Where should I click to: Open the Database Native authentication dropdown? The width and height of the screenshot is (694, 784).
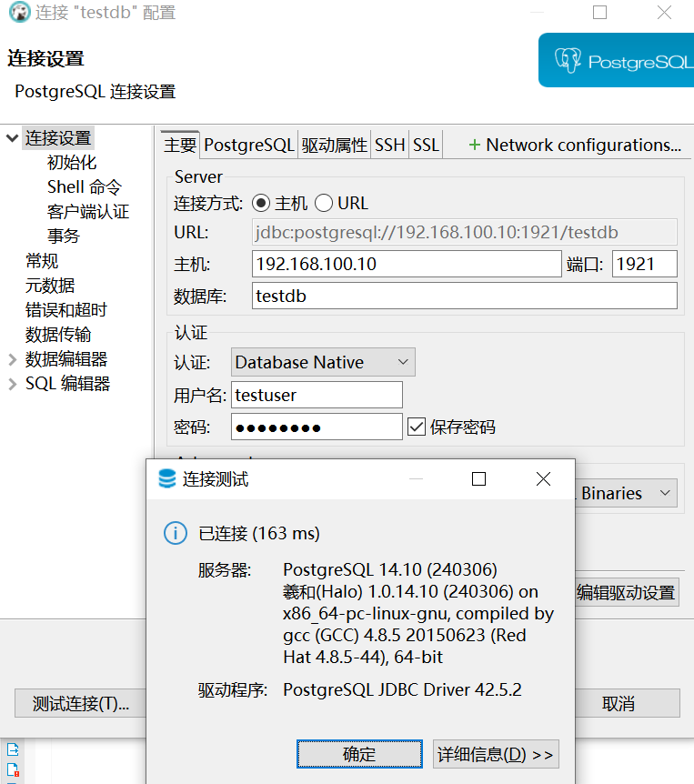pos(323,362)
